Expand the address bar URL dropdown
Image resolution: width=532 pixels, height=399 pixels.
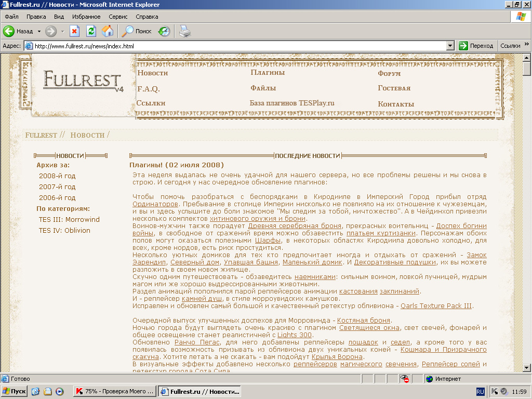(450, 46)
